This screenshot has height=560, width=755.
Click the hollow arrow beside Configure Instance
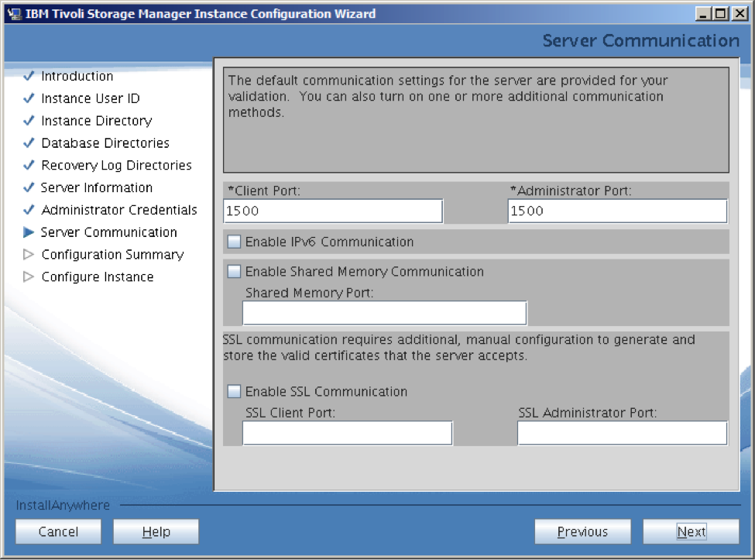click(x=29, y=277)
